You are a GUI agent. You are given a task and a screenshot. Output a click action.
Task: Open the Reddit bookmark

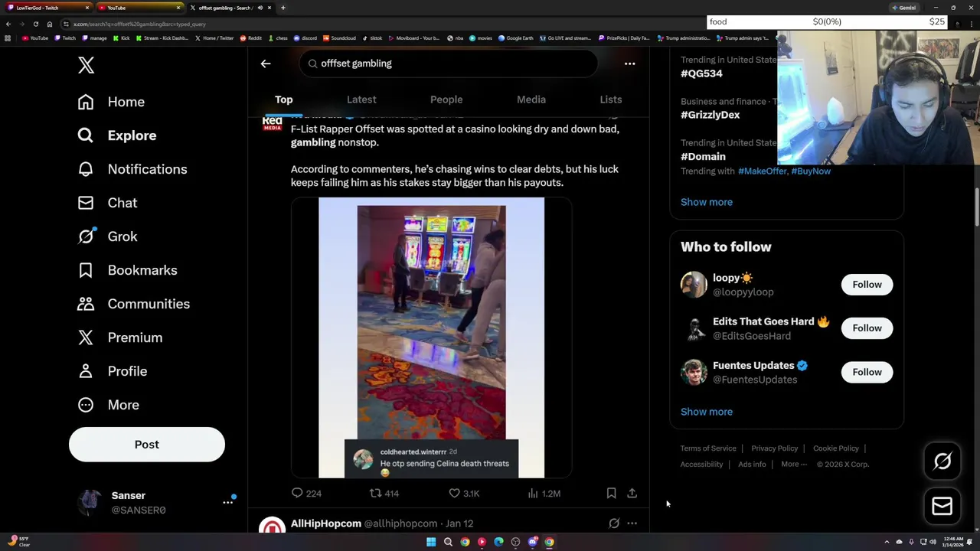pos(251,37)
